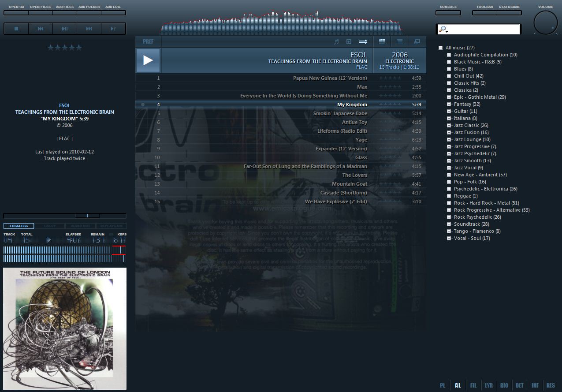The image size is (562, 392).
Task: Collapse the 'All music' tree node
Action: (441, 48)
